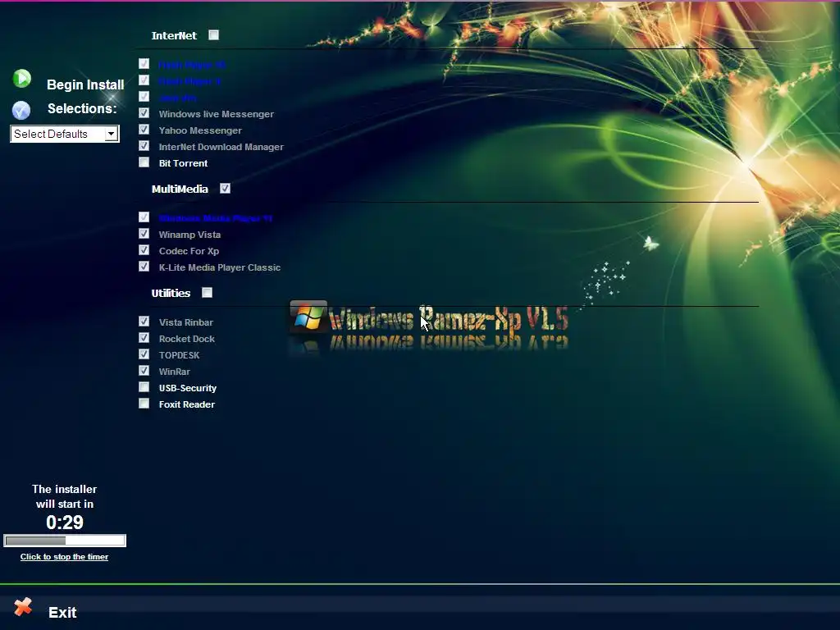Viewport: 840px width, 630px height.
Task: Uncheck the Vista Rinbar checkbox
Action: click(x=144, y=322)
